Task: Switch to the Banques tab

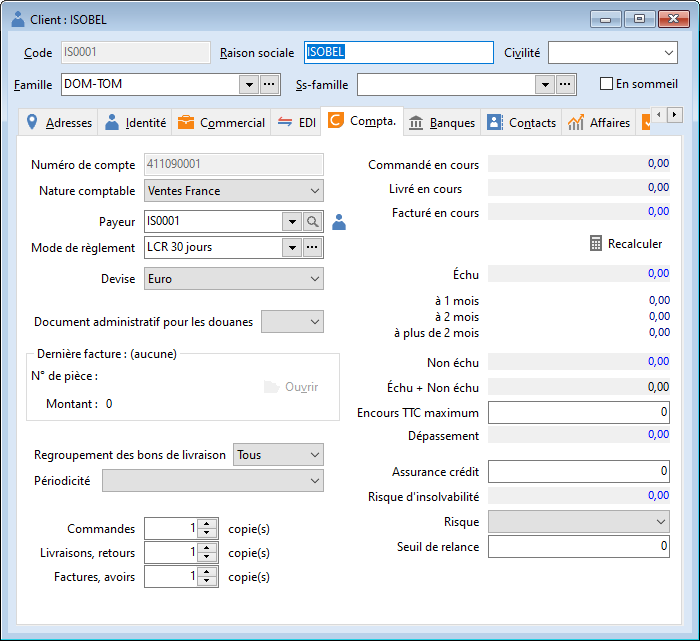Action: [442, 122]
